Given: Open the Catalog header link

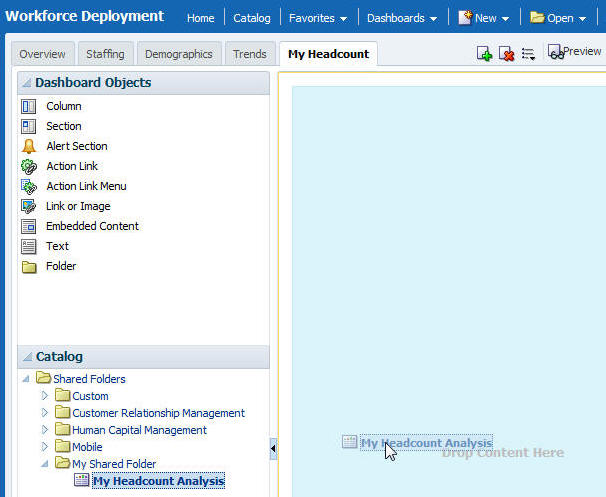Looking at the screenshot, I should (252, 18).
